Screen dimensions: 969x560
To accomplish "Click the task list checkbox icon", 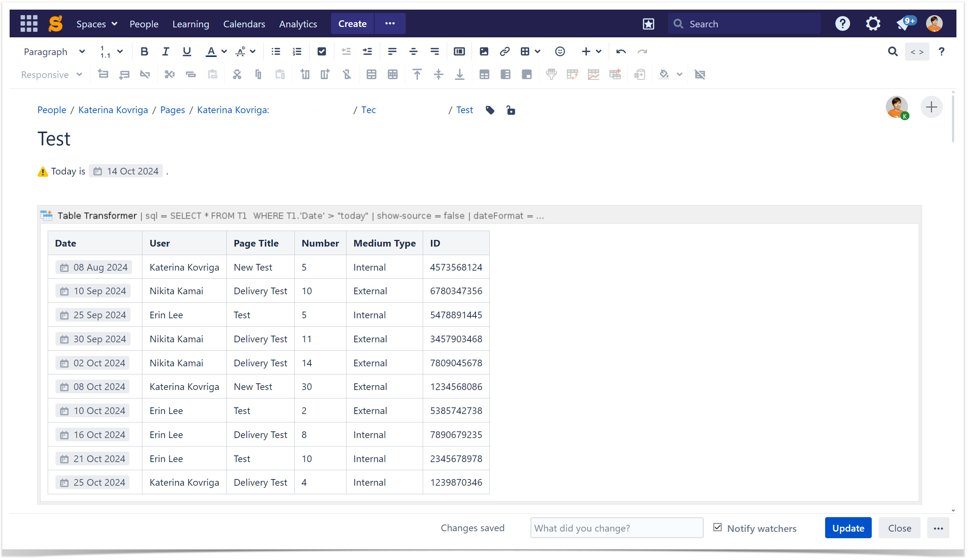I will click(321, 51).
